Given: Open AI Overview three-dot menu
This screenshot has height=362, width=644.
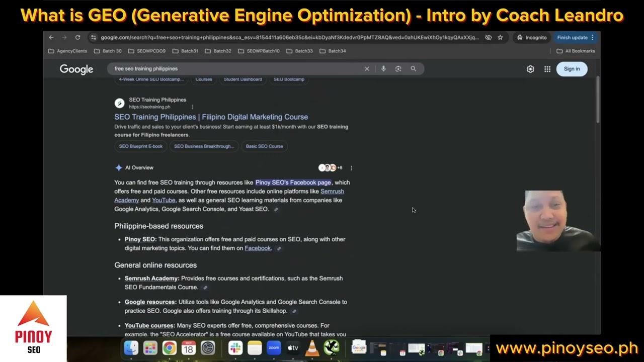Looking at the screenshot, I should click(x=351, y=168).
